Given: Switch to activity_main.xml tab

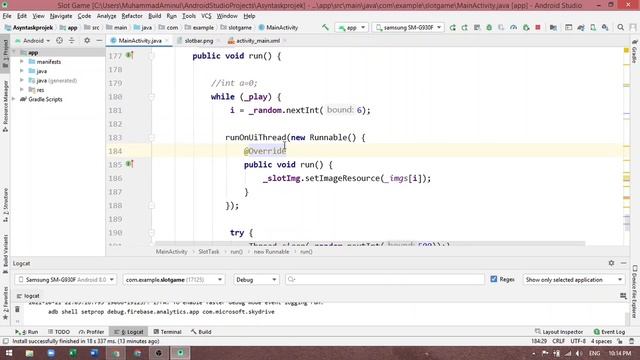Looking at the screenshot, I should [258, 40].
